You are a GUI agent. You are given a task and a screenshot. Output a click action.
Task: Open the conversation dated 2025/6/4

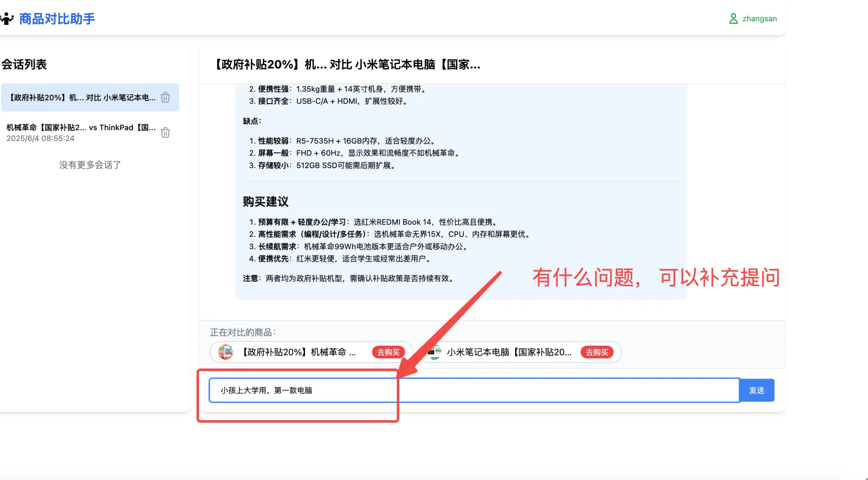tap(80, 132)
